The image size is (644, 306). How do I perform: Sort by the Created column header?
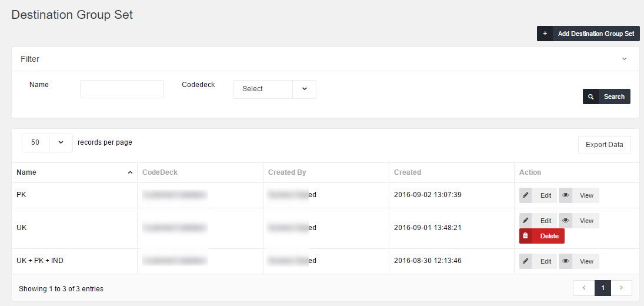[x=408, y=172]
